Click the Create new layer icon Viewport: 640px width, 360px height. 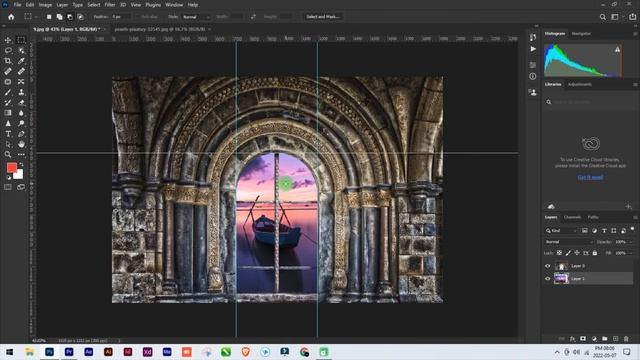pos(616,339)
